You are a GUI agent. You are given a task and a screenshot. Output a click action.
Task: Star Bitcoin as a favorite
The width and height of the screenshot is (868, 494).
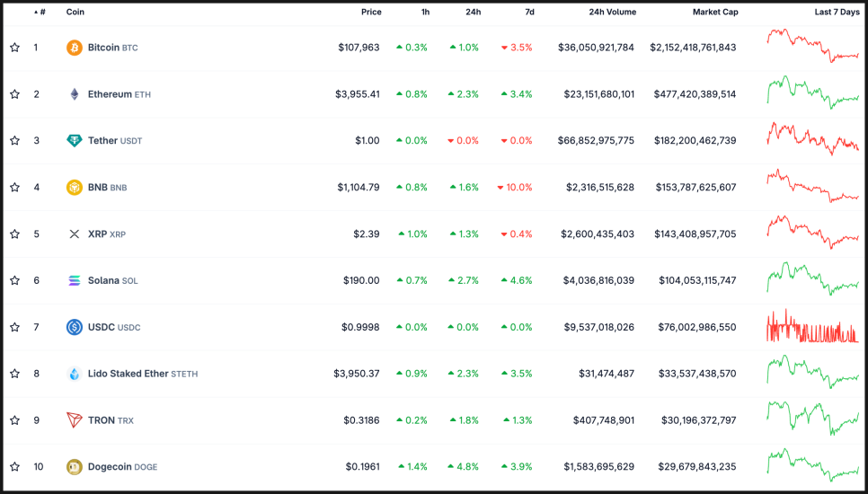14,48
